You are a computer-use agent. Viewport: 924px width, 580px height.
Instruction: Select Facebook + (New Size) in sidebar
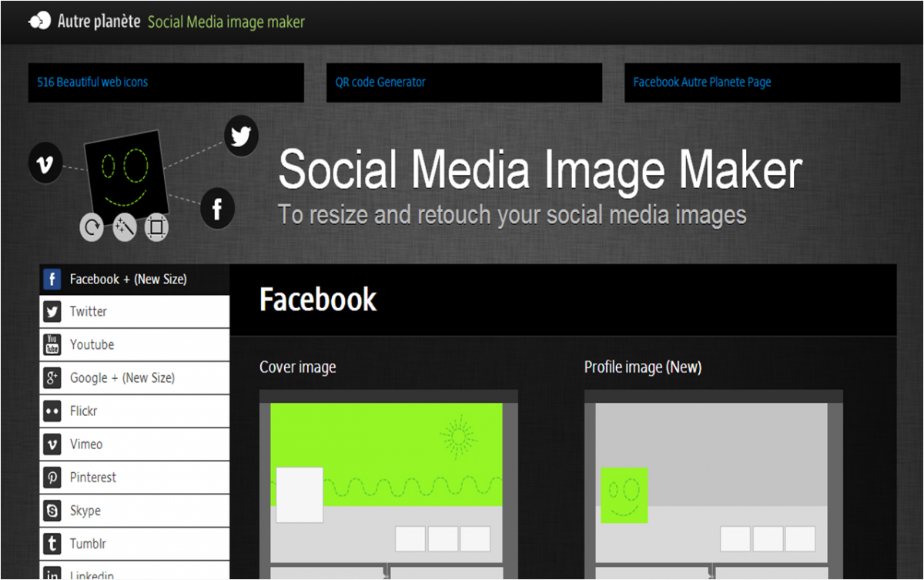coord(128,279)
